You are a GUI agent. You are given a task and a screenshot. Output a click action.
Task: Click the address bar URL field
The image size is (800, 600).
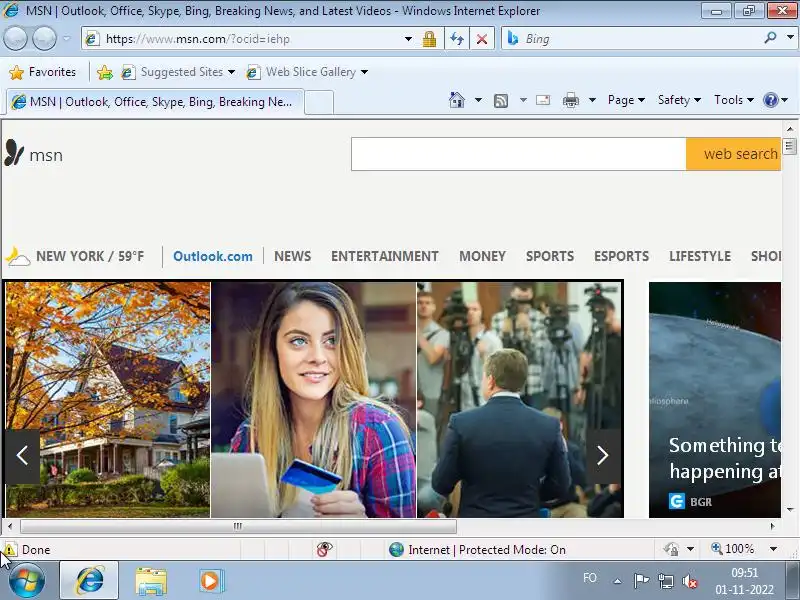244,39
